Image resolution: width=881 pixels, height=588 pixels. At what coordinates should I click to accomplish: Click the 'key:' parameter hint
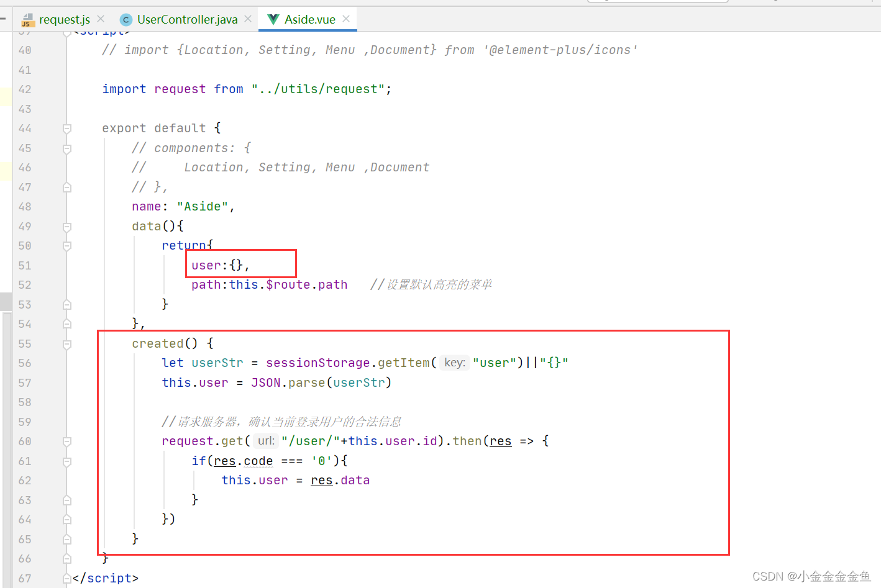click(455, 363)
